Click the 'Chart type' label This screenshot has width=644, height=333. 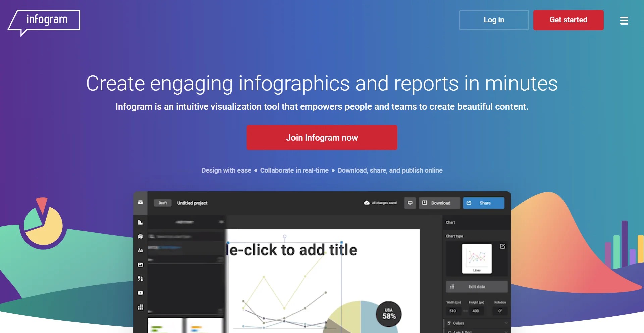pos(454,236)
